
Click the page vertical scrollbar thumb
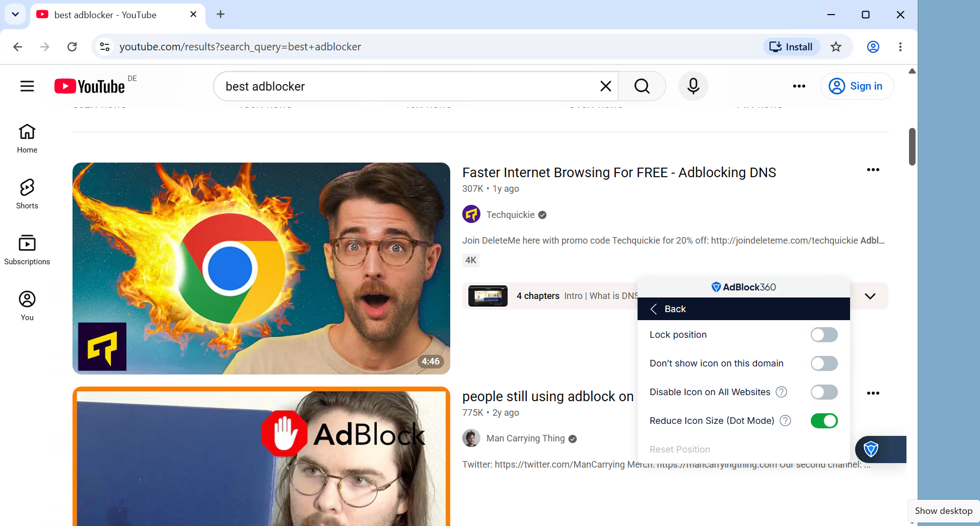click(912, 146)
